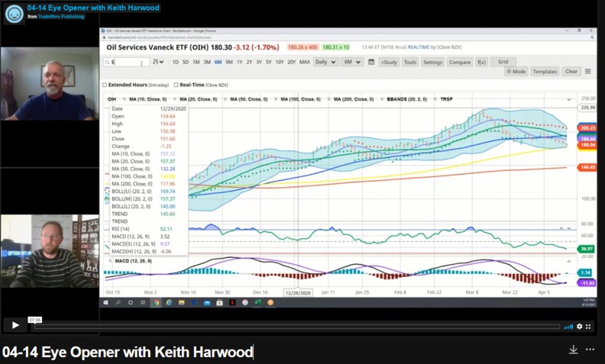
Task: Select the 5D time range
Action: point(186,62)
